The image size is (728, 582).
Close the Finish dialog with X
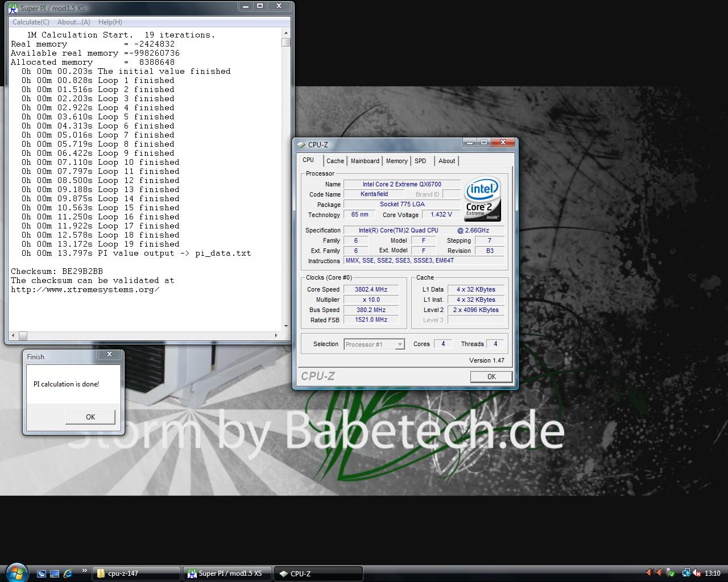(109, 354)
